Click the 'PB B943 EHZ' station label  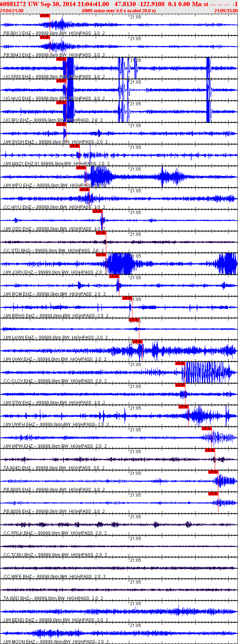17,55
